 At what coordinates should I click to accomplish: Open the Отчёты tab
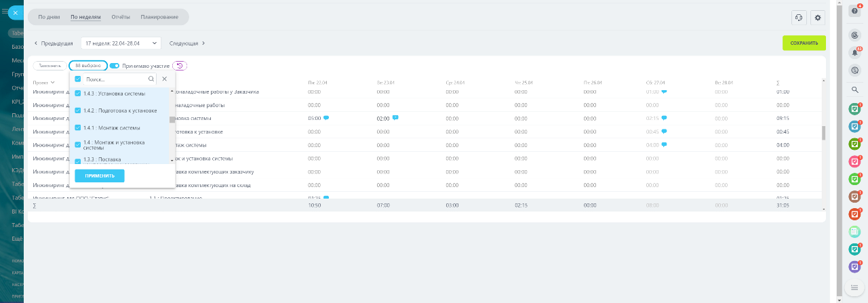121,16
